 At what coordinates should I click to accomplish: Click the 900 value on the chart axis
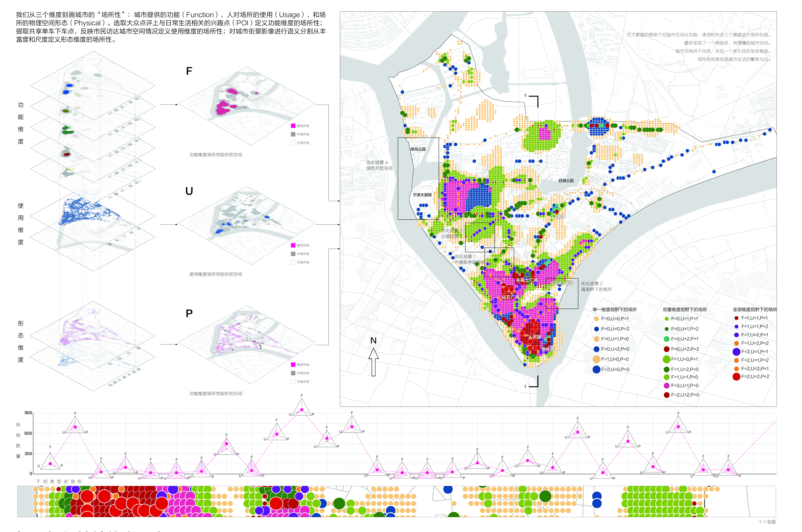coord(28,413)
